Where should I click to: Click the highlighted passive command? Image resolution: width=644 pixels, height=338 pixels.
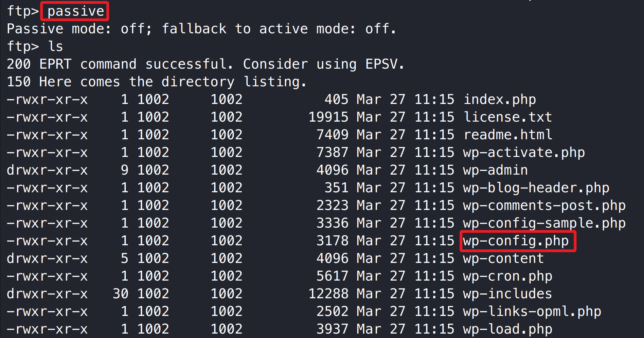(x=75, y=11)
